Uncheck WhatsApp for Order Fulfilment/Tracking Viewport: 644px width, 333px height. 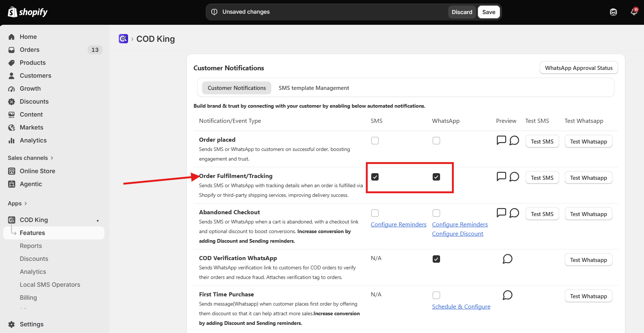pos(436,177)
